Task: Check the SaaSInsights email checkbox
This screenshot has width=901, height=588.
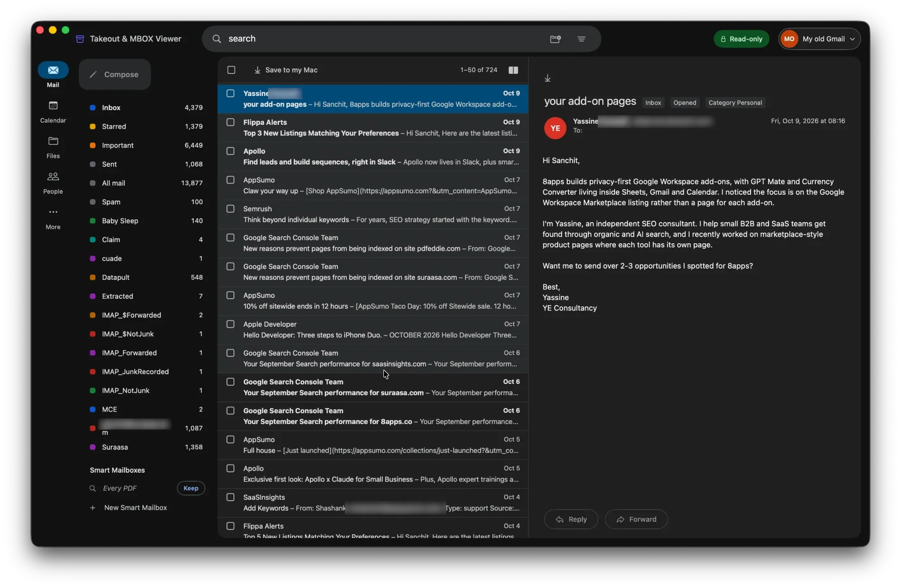Action: (x=231, y=497)
